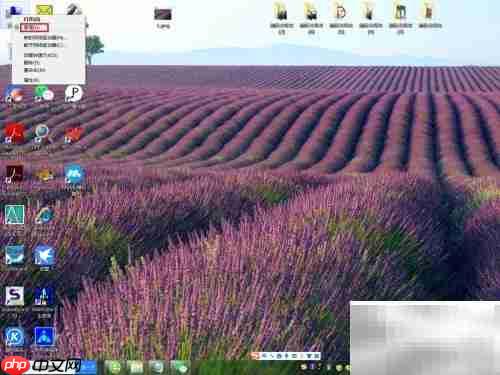Launch the white circle P shortcut
Viewport: 500px width, 375px height.
(x=74, y=94)
